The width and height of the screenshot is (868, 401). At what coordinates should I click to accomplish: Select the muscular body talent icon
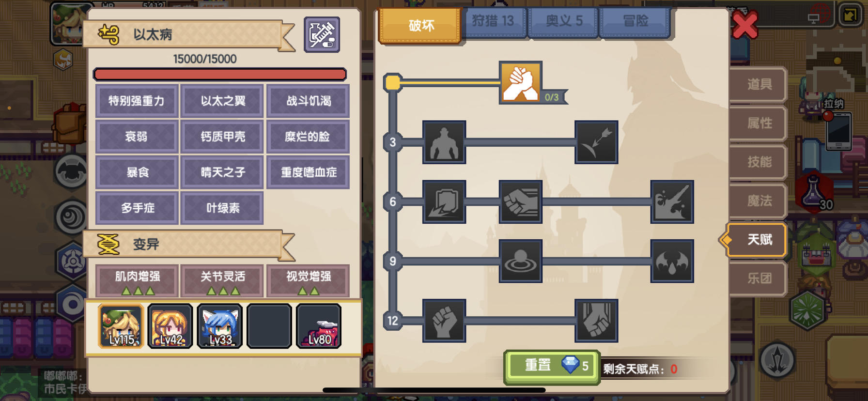click(444, 142)
